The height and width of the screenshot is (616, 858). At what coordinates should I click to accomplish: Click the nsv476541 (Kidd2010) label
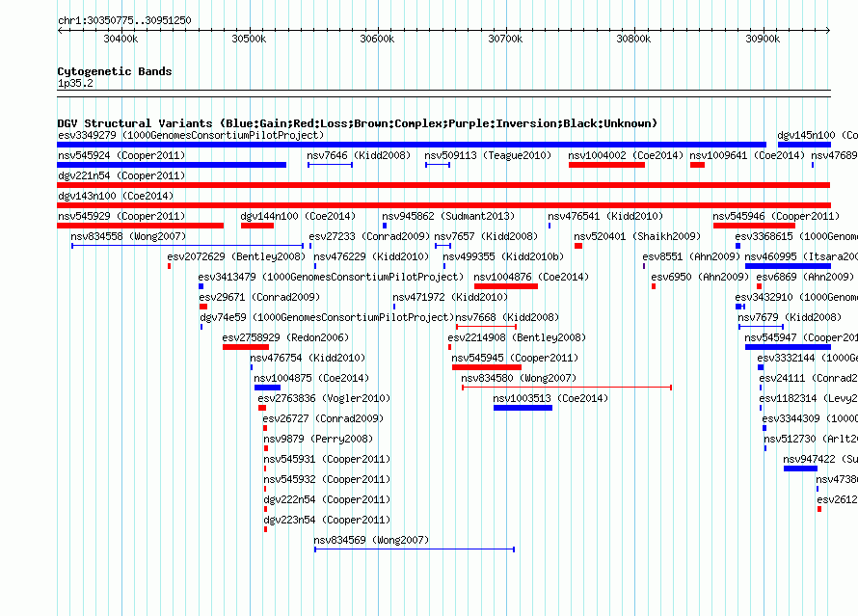[605, 216]
